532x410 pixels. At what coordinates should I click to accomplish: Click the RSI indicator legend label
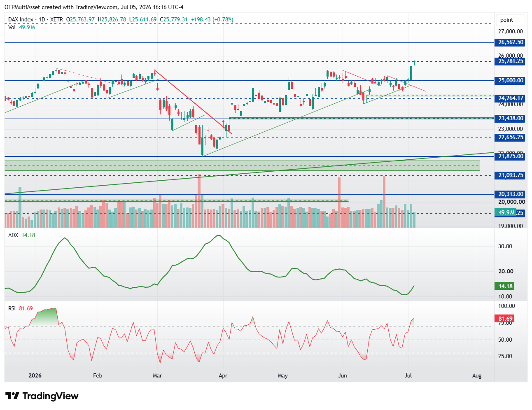(12, 308)
